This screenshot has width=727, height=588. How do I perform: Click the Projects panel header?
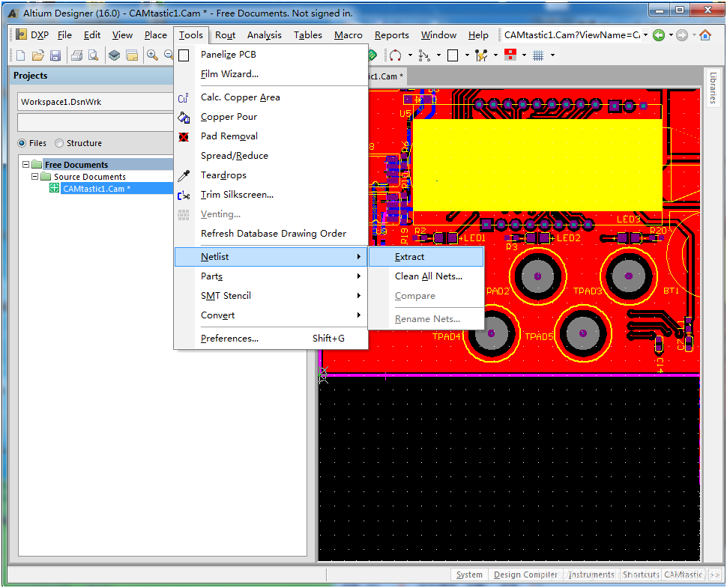pos(91,76)
